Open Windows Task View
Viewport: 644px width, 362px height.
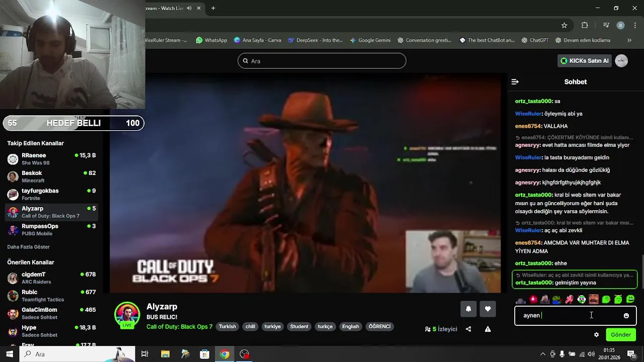pos(145,354)
